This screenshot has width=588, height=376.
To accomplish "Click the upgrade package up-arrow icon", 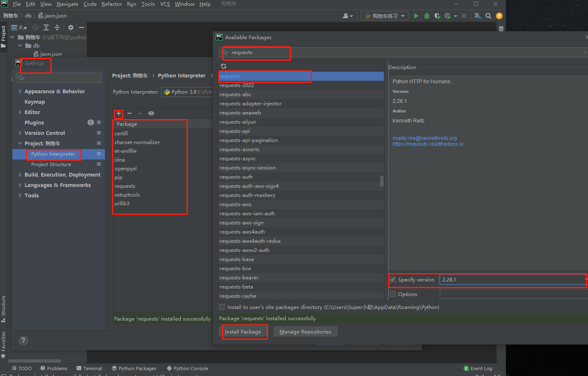I will click(x=140, y=113).
